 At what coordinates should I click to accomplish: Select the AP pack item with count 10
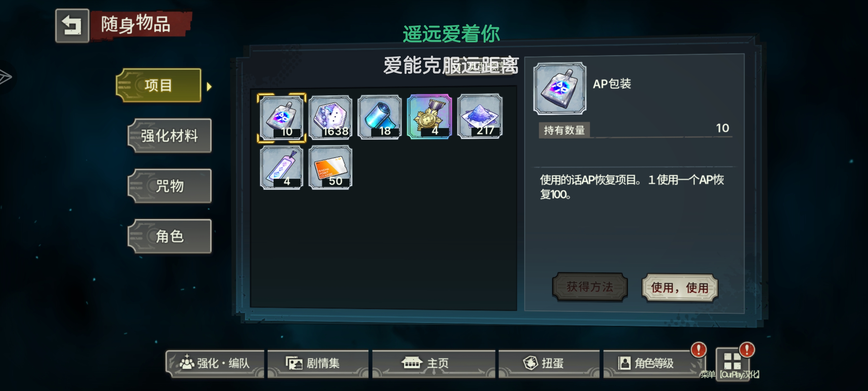[x=281, y=117]
